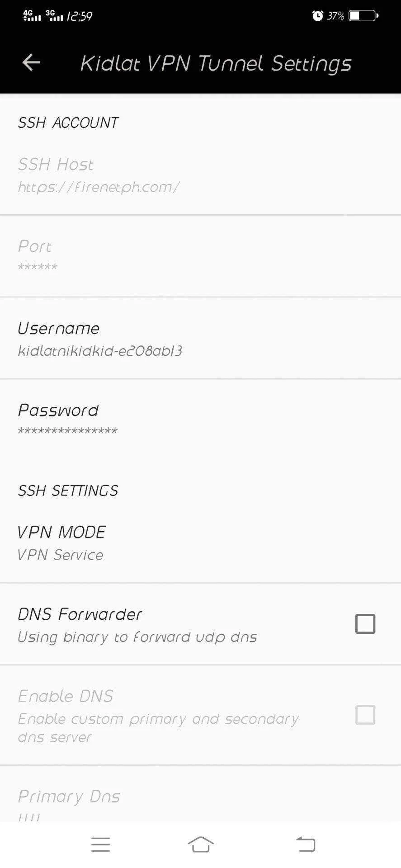
Task: Tap the 4G signal strength indicator
Action: point(32,16)
